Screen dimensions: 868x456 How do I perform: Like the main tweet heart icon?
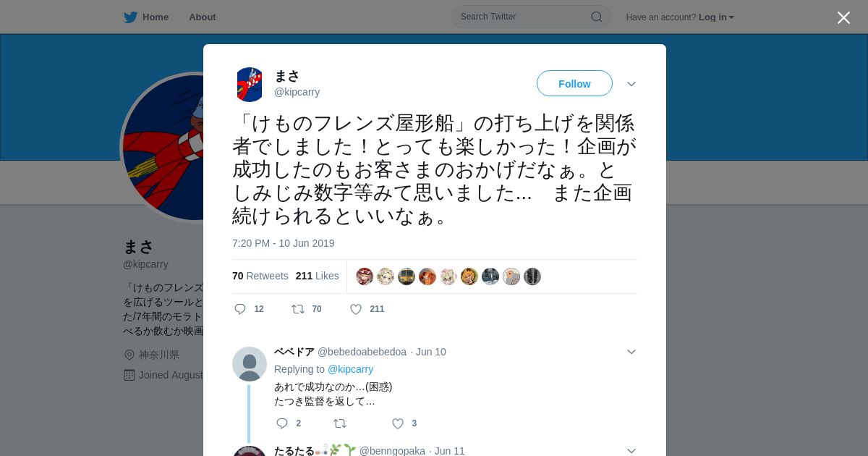pos(356,309)
